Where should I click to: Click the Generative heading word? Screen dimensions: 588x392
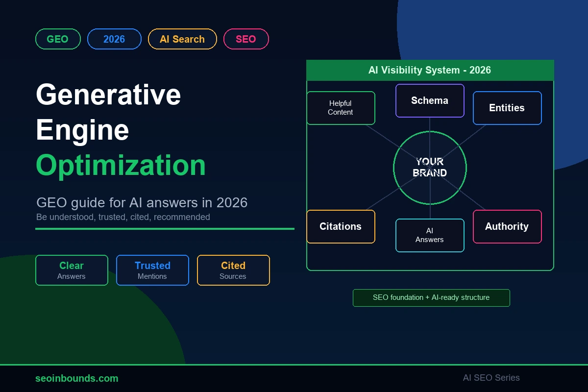[x=108, y=94]
